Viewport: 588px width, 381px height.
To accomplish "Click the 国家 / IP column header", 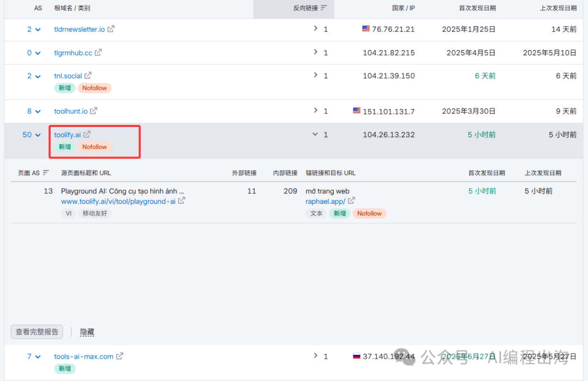I will [403, 8].
